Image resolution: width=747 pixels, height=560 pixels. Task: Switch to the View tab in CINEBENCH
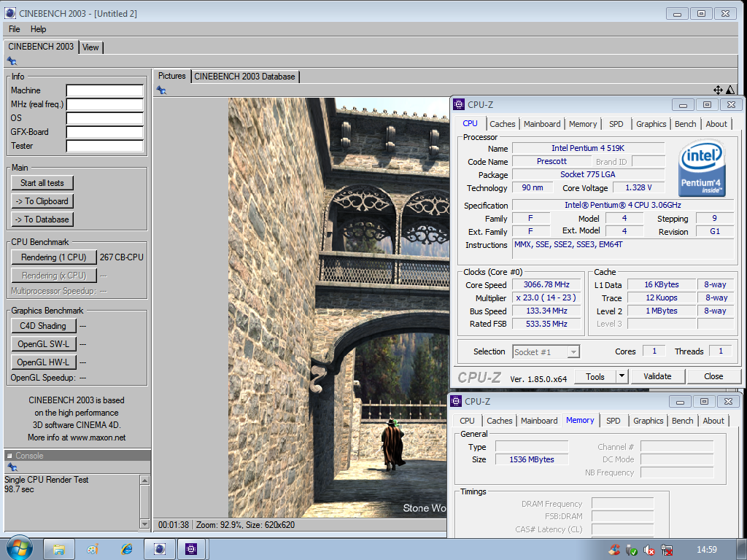pos(90,47)
